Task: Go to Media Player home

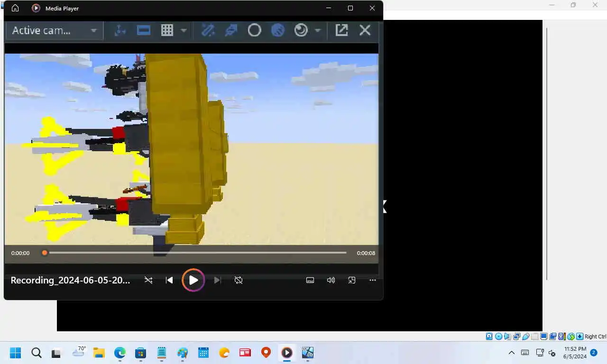Action: pos(15,8)
